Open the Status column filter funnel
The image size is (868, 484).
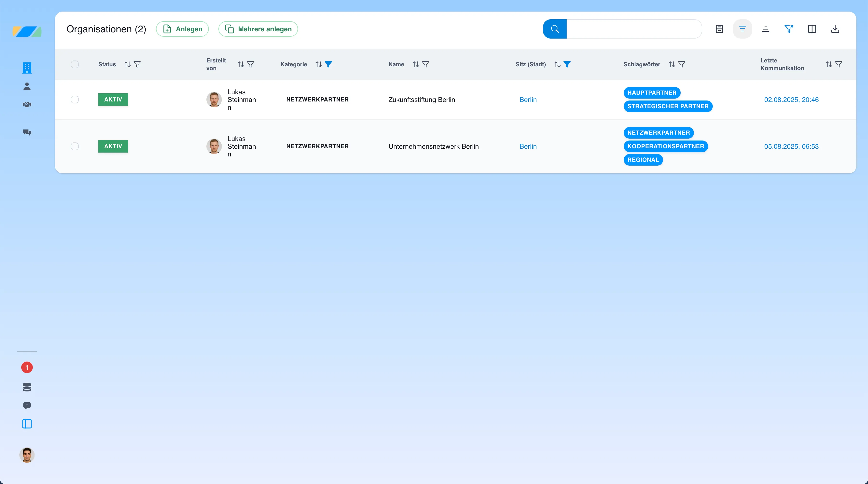click(x=137, y=64)
